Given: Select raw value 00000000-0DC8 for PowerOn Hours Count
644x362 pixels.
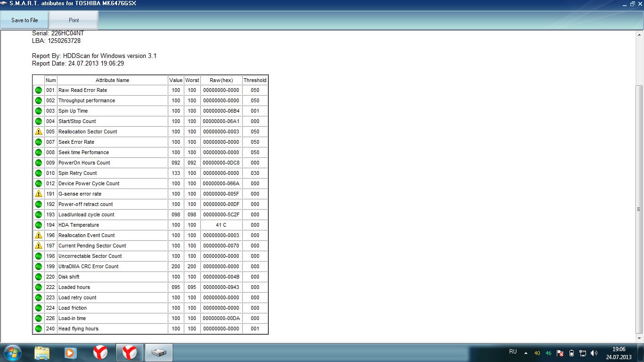Looking at the screenshot, I should 221,163.
